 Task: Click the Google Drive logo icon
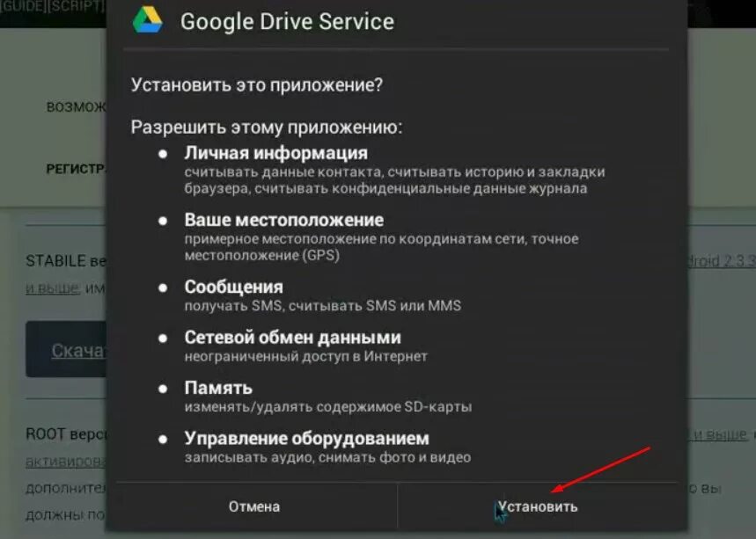148,21
